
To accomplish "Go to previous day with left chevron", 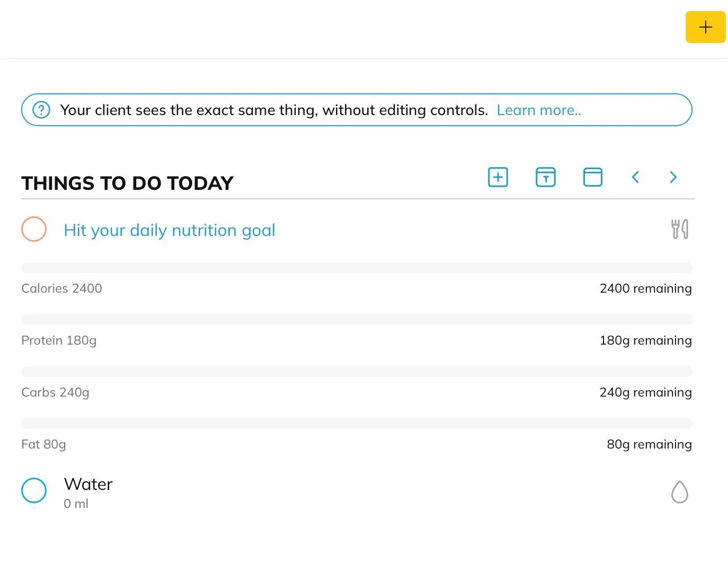I will 635,177.
